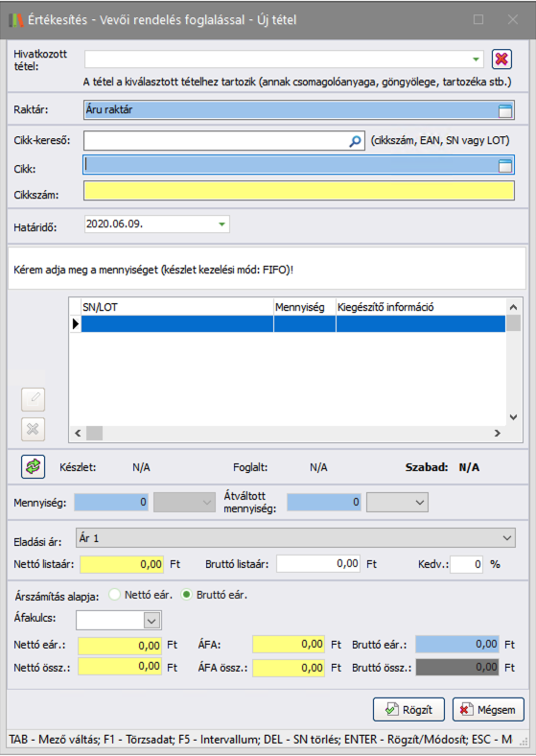Open the Határidő date dropdown
This screenshot has height=756, width=536.
(221, 224)
